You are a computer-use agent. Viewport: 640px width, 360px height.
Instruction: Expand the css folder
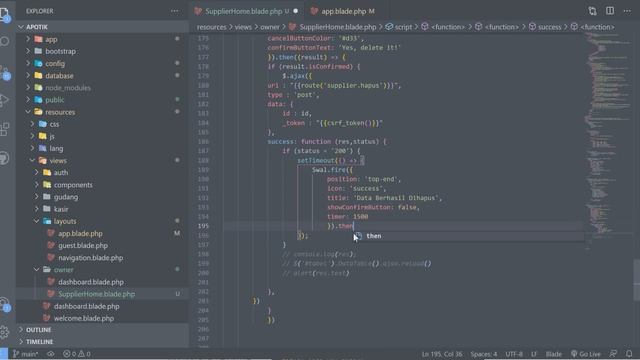pyautogui.click(x=102, y=124)
